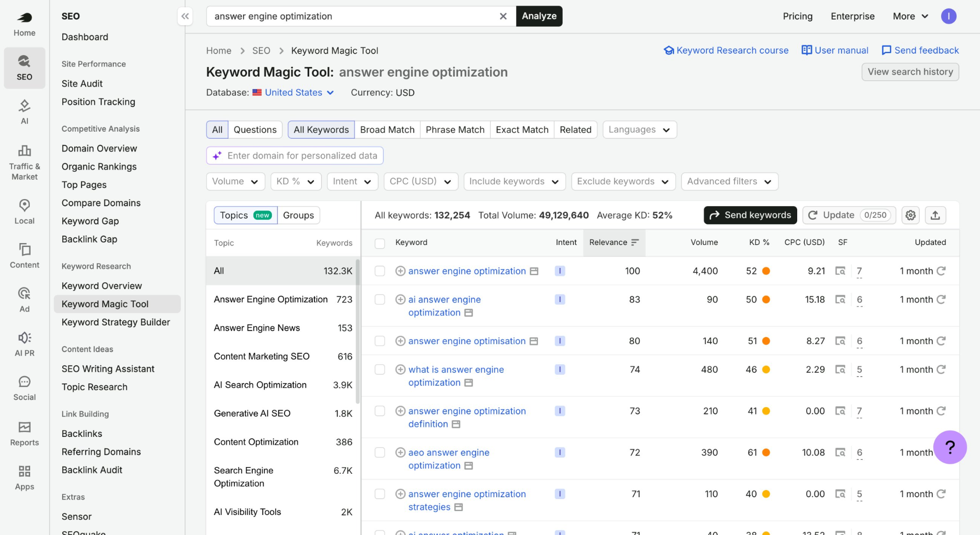Click the Send keywords button

click(750, 215)
